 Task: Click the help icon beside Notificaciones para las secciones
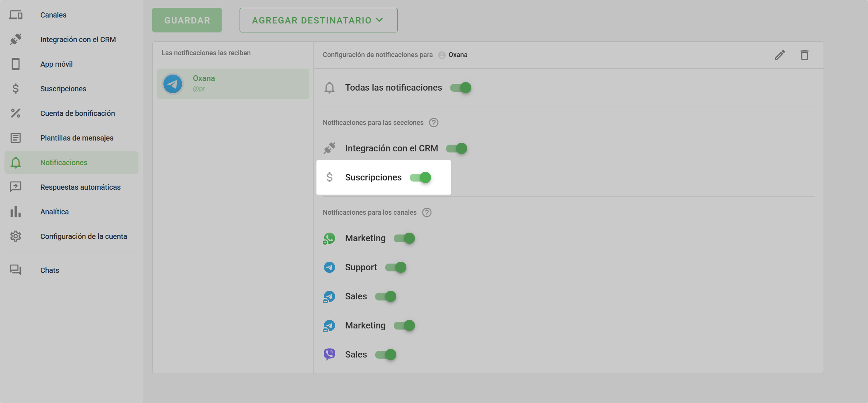coord(434,123)
